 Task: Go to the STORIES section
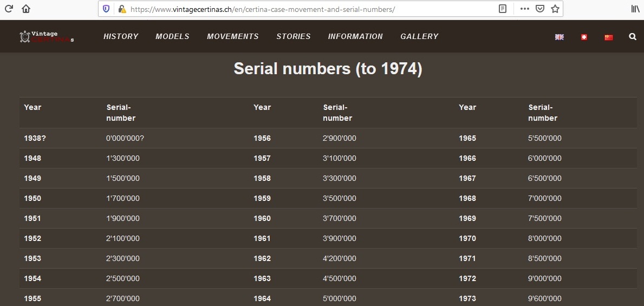tap(293, 36)
